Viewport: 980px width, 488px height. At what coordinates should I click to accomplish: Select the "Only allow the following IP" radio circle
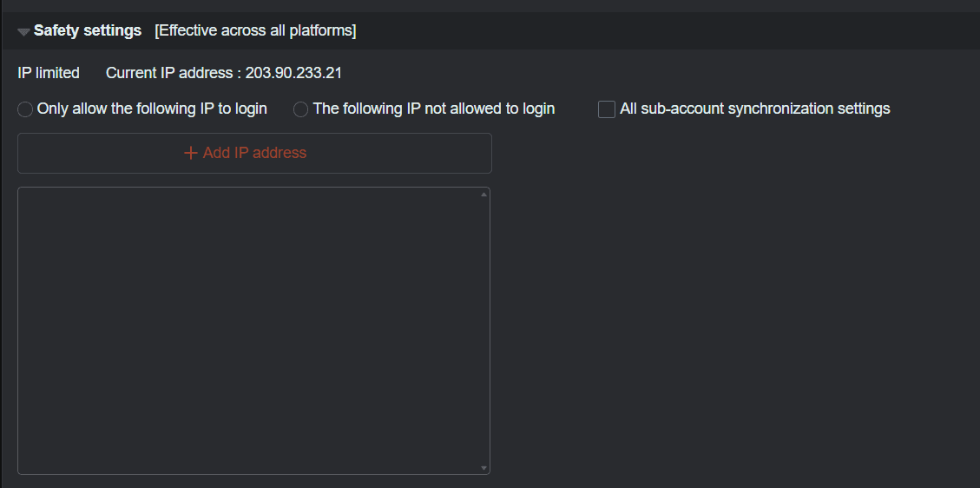25,109
